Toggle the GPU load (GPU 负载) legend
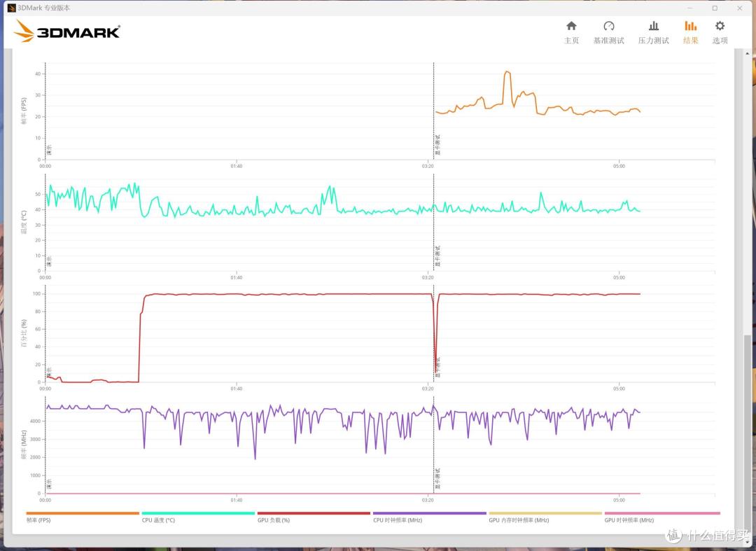The image size is (756, 551). click(x=274, y=520)
